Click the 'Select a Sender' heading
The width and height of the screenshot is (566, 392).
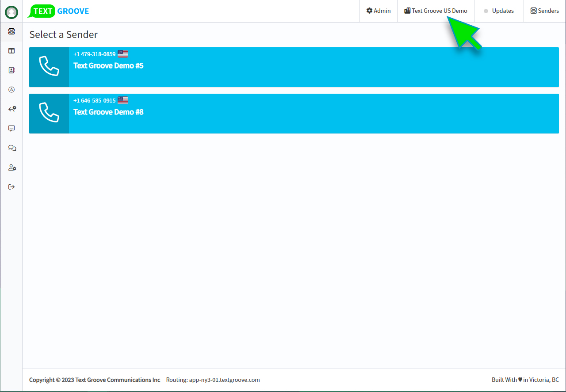pyautogui.click(x=64, y=34)
